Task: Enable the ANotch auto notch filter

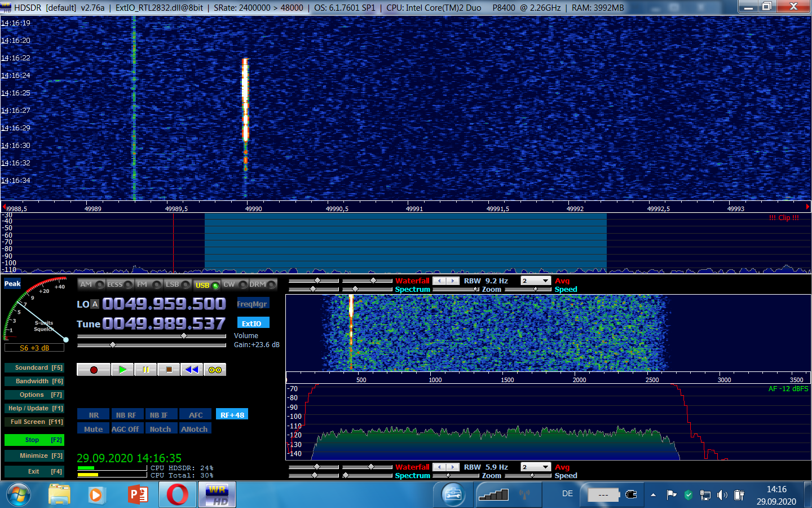Action: (x=195, y=429)
